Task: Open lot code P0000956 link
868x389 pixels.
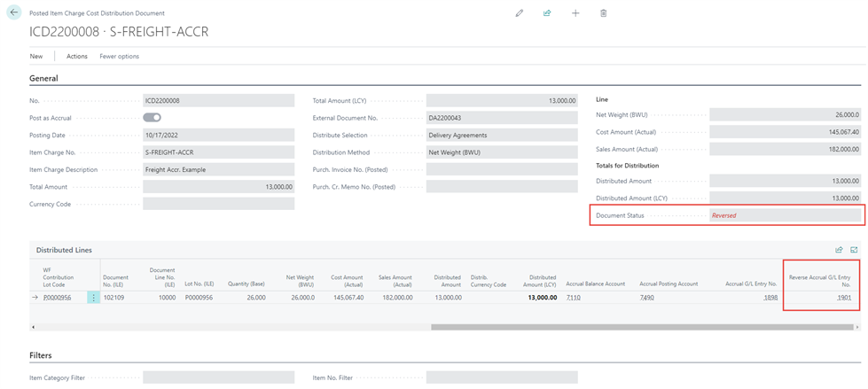Action: point(57,298)
